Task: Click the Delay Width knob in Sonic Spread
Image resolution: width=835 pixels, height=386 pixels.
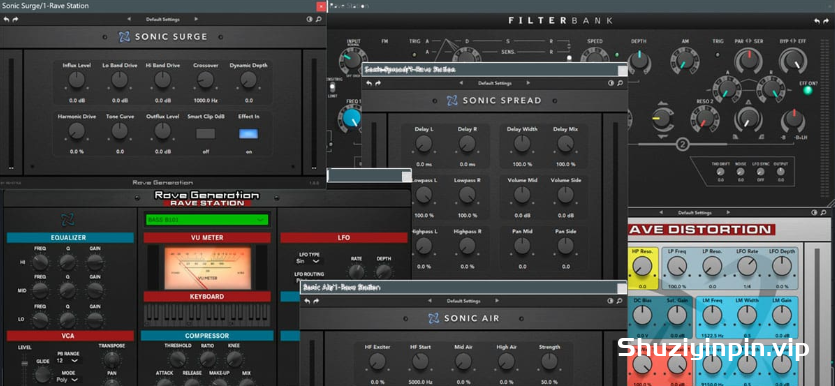Action: (x=522, y=143)
